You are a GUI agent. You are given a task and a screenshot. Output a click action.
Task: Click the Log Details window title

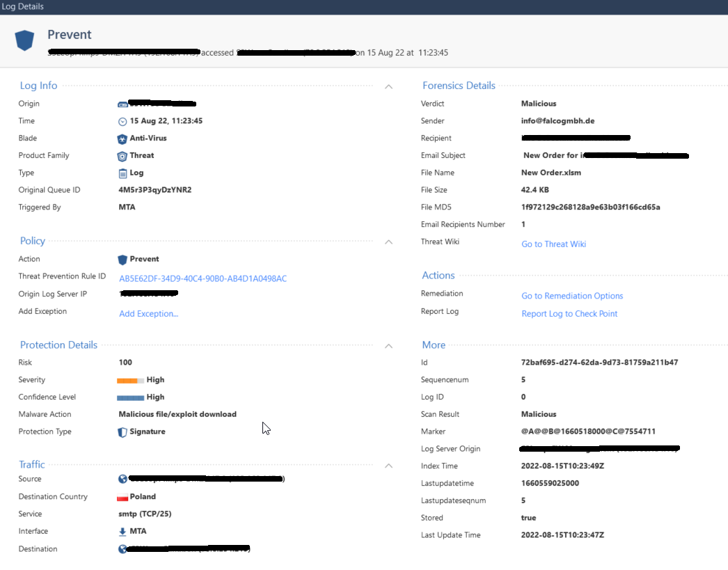[22, 6]
